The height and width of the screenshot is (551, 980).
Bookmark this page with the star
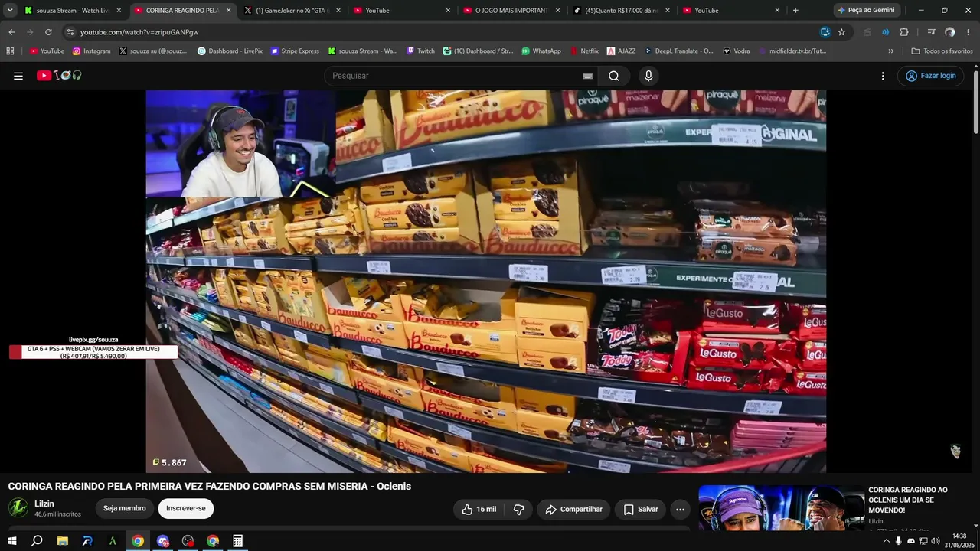[x=841, y=32]
